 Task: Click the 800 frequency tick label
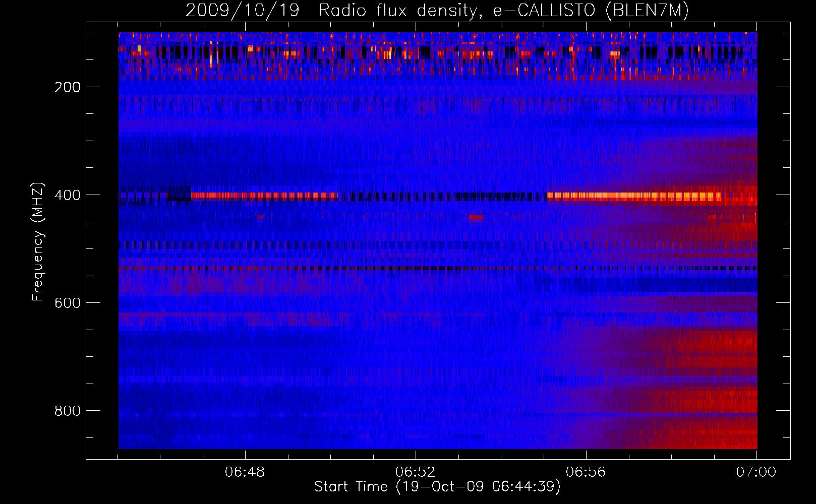[x=68, y=411]
